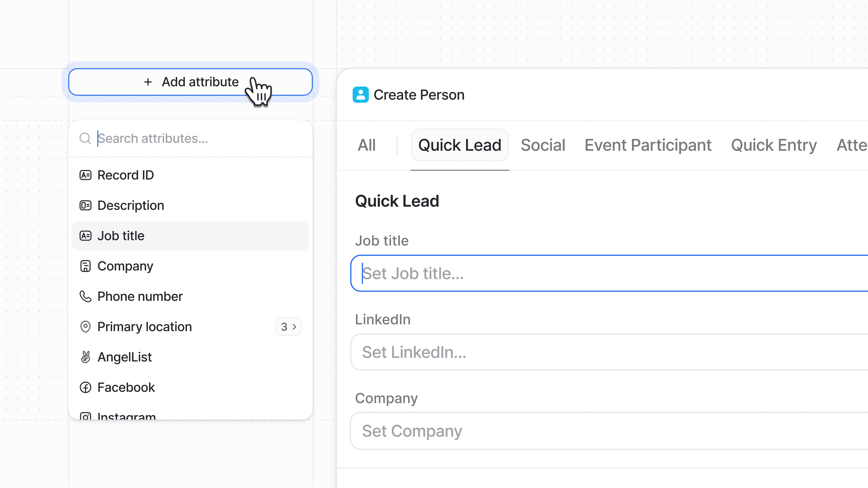868x488 pixels.
Task: Click the Primary location pin icon
Action: (x=85, y=327)
